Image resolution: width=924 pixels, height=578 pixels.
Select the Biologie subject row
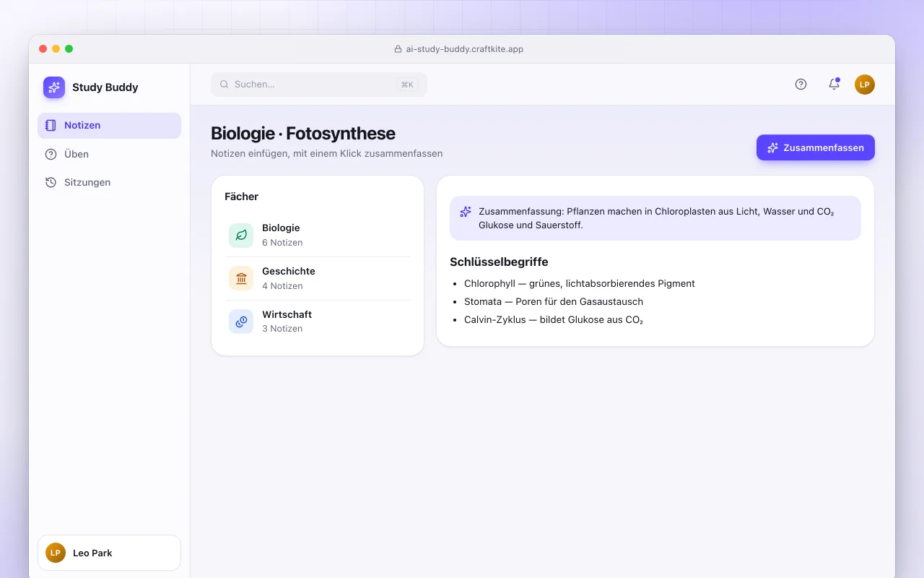pos(318,236)
